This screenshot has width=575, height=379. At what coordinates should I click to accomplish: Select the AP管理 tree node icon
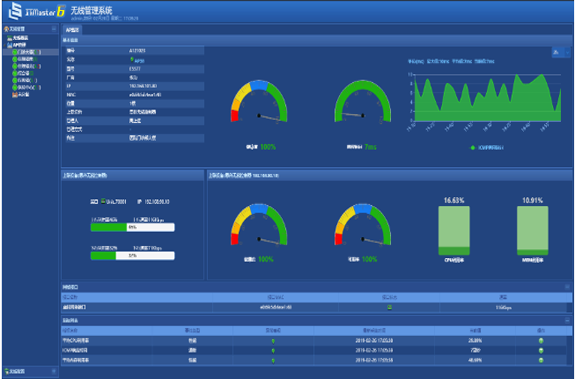(x=10, y=45)
